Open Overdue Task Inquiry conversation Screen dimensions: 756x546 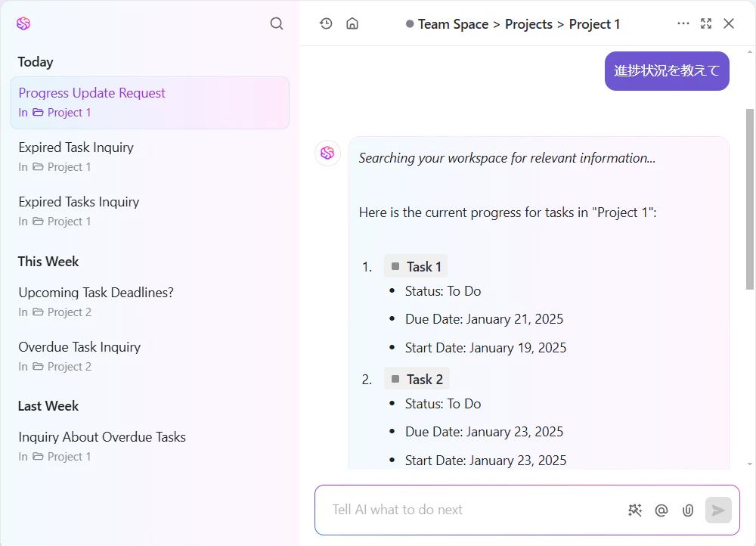150,357
